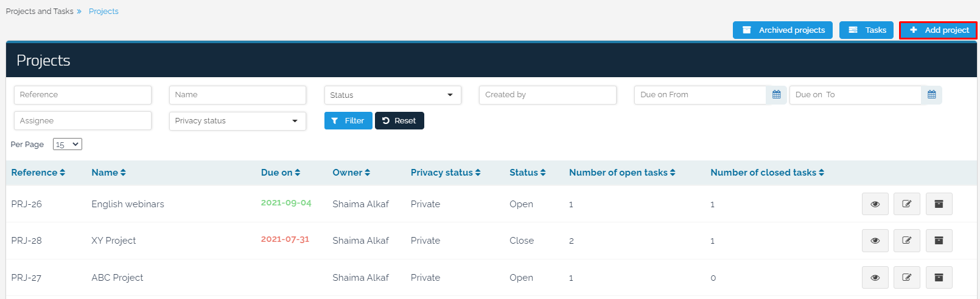The image size is (980, 299).
Task: Archive the ABC Project
Action: click(x=939, y=278)
